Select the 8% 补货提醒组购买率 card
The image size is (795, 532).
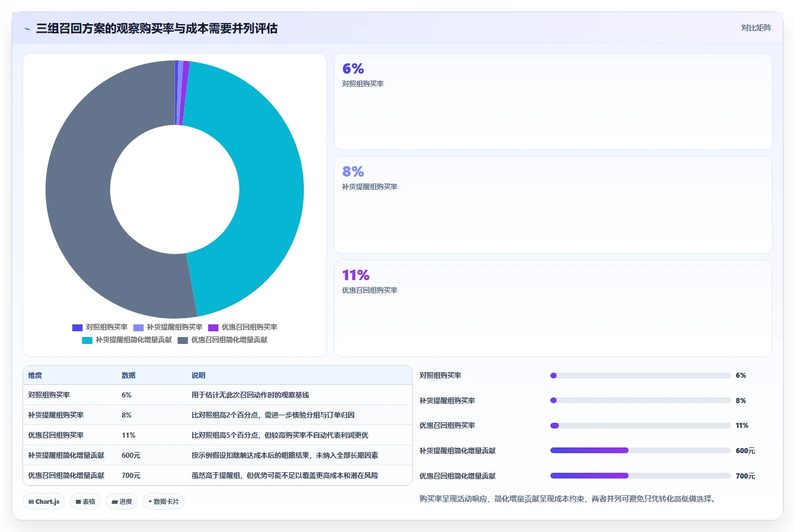tap(553, 205)
